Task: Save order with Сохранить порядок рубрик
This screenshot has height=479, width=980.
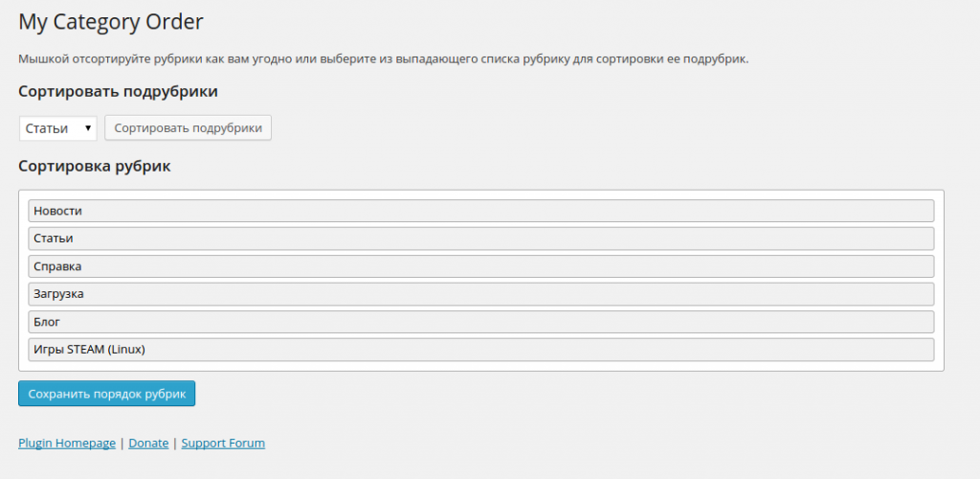Action: (106, 394)
